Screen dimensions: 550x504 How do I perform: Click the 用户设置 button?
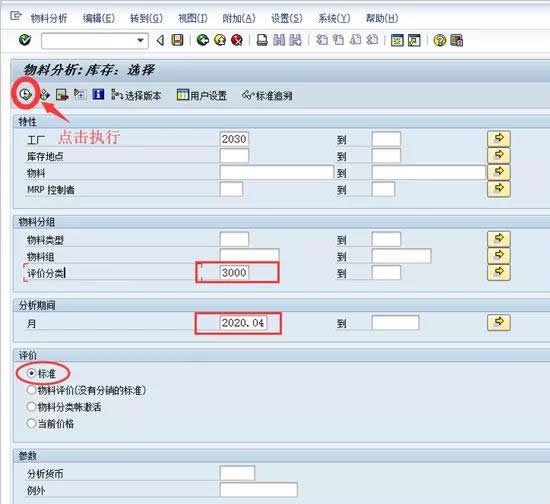click(x=202, y=95)
